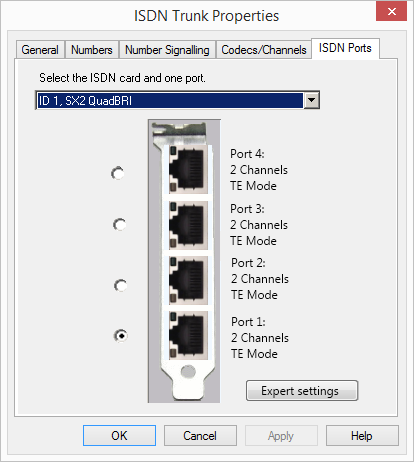The height and width of the screenshot is (462, 414).
Task: Click the Port 1 jack image
Action: [188, 335]
